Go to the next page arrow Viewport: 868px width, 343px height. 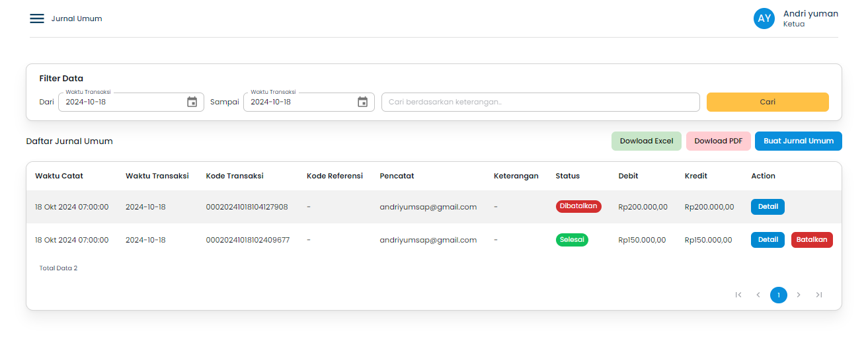pos(799,295)
